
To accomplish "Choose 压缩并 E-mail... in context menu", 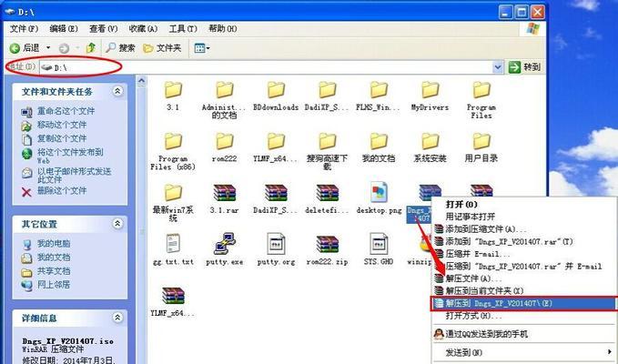I will [524, 254].
